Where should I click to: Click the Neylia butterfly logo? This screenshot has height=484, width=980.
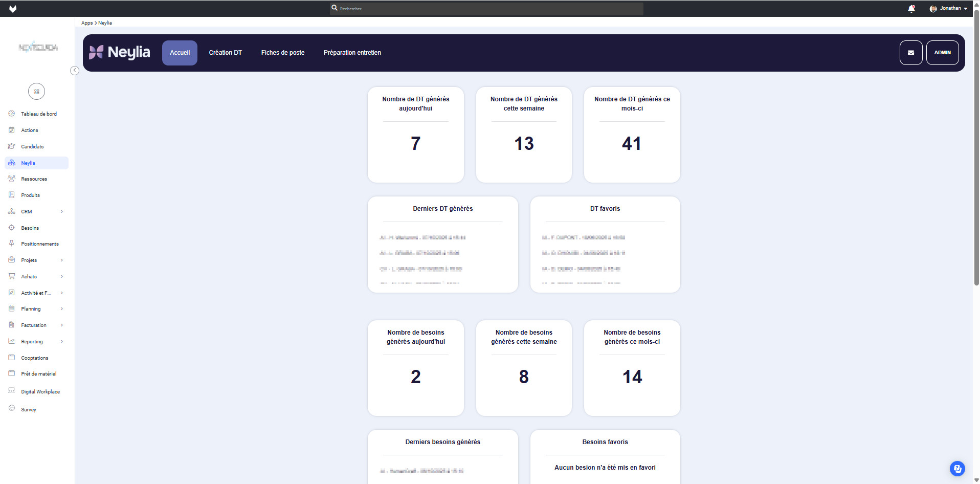(x=96, y=52)
